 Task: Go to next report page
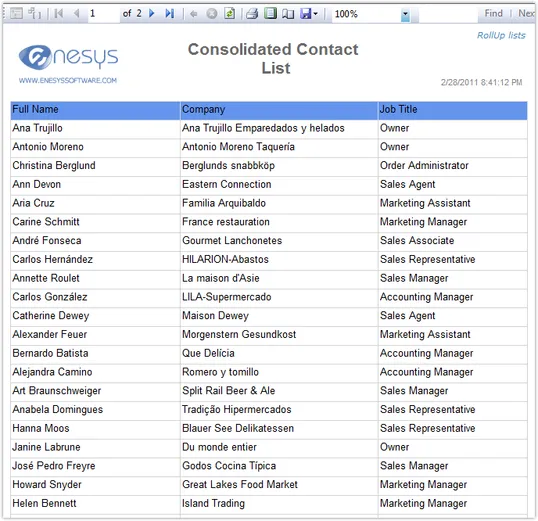pos(152,14)
